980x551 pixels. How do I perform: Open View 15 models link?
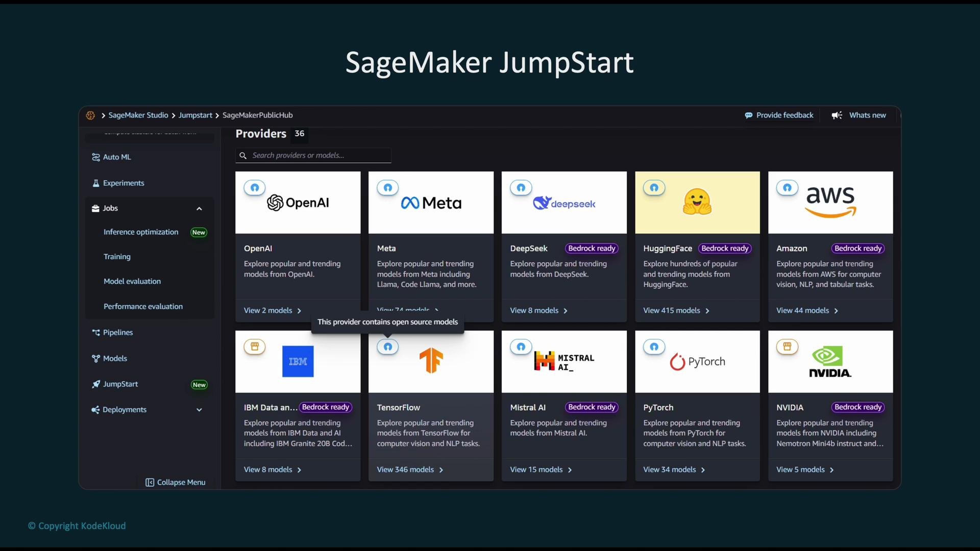(541, 470)
